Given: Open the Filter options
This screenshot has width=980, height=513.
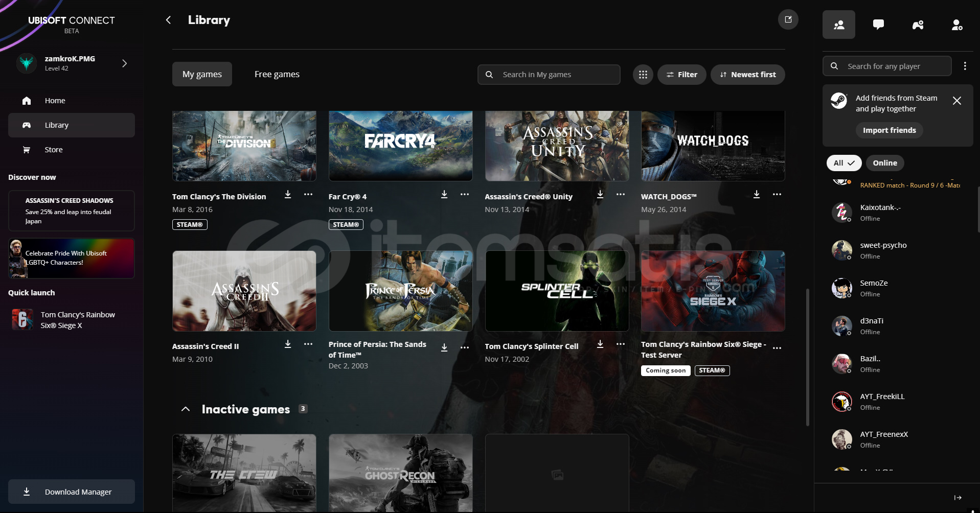Looking at the screenshot, I should click(x=682, y=75).
